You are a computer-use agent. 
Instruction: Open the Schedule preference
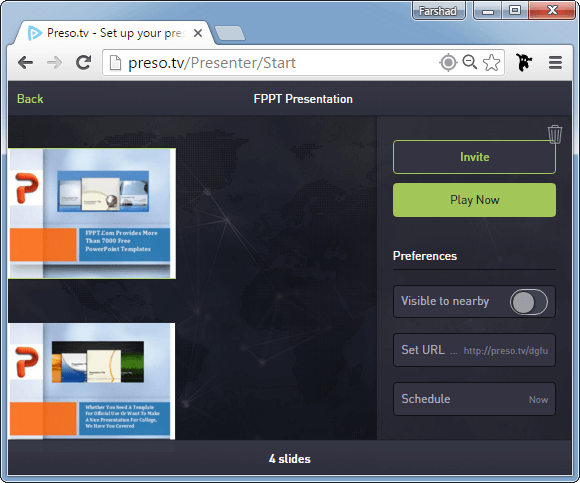tap(474, 399)
